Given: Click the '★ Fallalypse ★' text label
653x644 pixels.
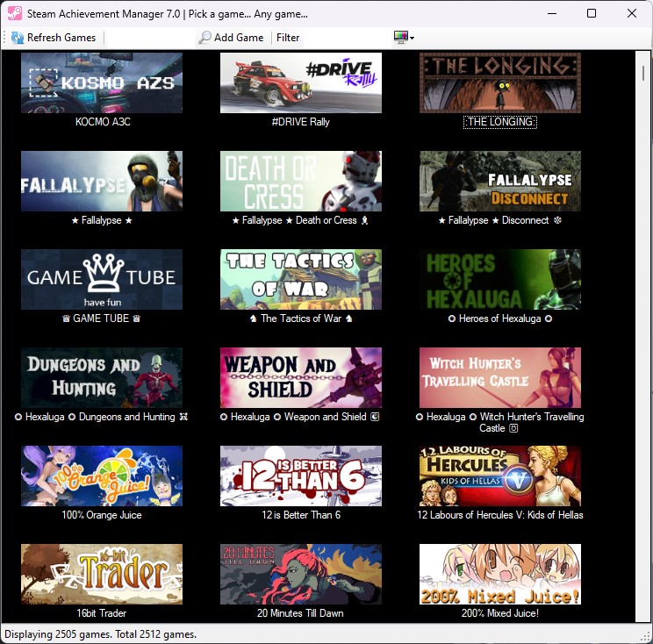Looking at the screenshot, I should pyautogui.click(x=102, y=220).
